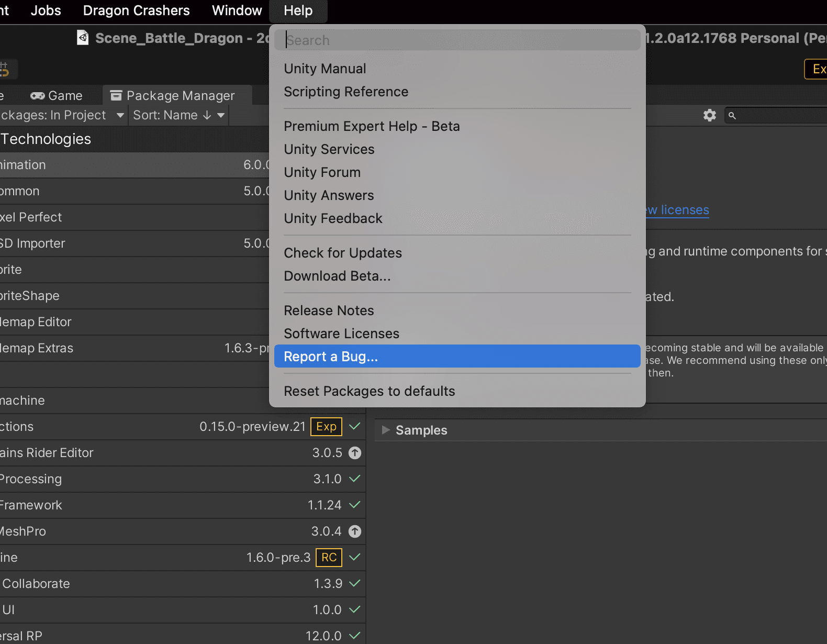This screenshot has height=644, width=827.
Task: Click the gamepad icon on Game tab
Action: tap(38, 96)
